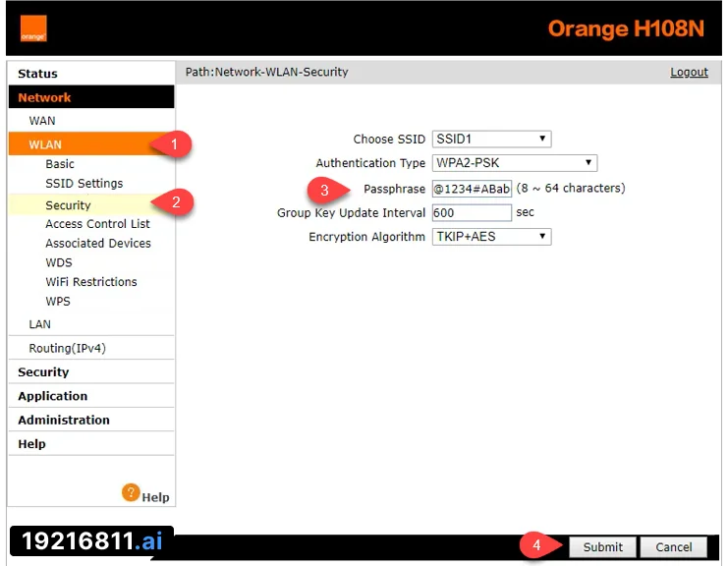728x566 pixels.
Task: Click the (8 ~ 64 characters) hint text
Action: (571, 188)
